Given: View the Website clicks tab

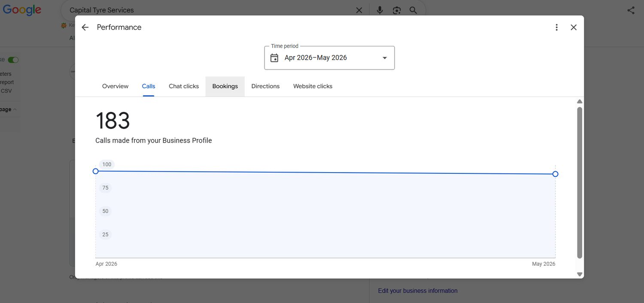Looking at the screenshot, I should pyautogui.click(x=313, y=86).
